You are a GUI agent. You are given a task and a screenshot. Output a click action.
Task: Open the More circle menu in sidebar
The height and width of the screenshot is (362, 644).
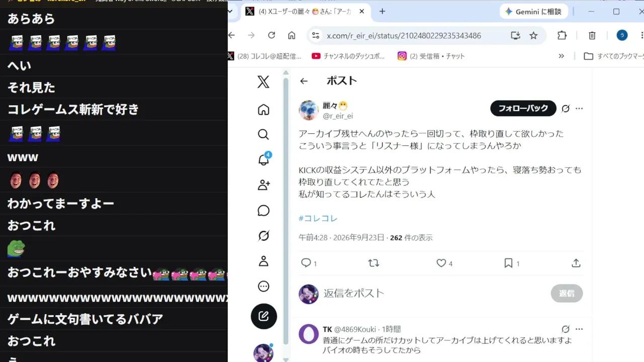[263, 286]
